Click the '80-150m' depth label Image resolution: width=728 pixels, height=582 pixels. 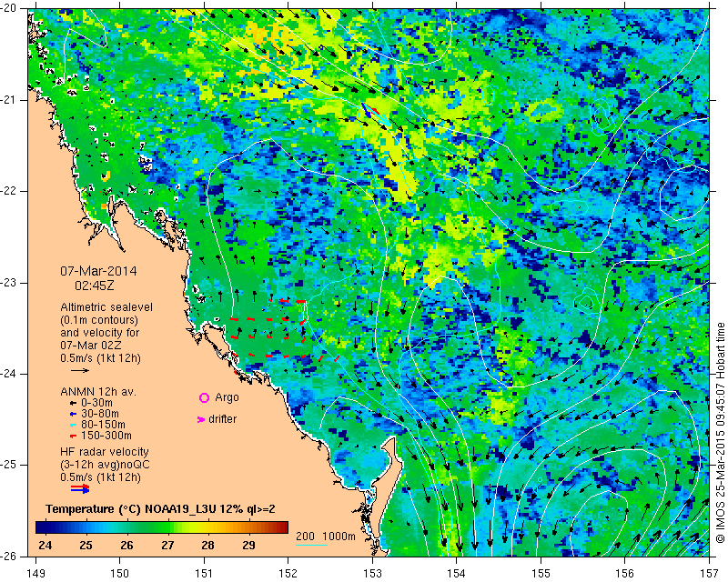coord(103,425)
